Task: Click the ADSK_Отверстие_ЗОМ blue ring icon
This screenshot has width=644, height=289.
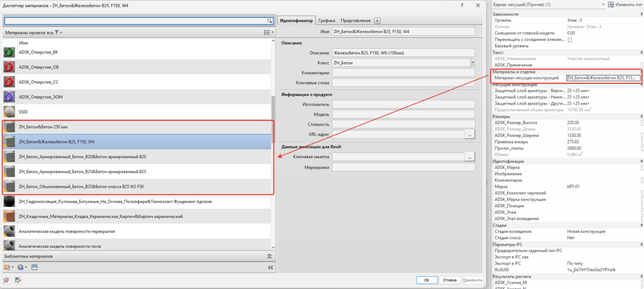Action: click(9, 97)
